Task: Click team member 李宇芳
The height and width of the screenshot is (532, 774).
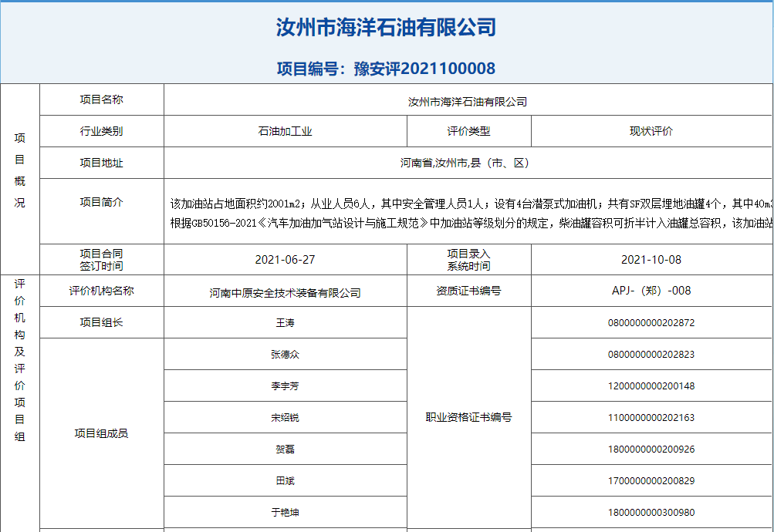Action: 285,386
